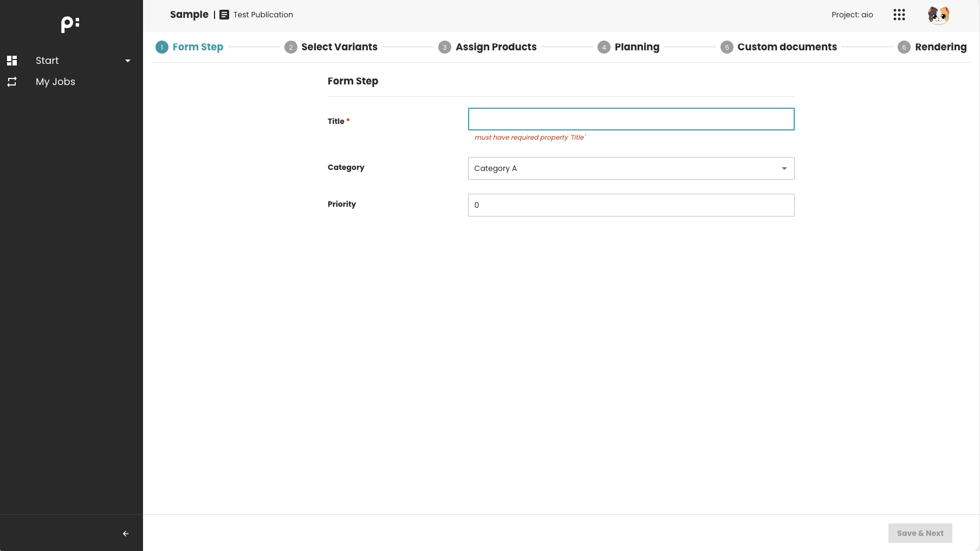980x551 pixels.
Task: Click the p: logo in sidebar
Action: pyautogui.click(x=70, y=24)
